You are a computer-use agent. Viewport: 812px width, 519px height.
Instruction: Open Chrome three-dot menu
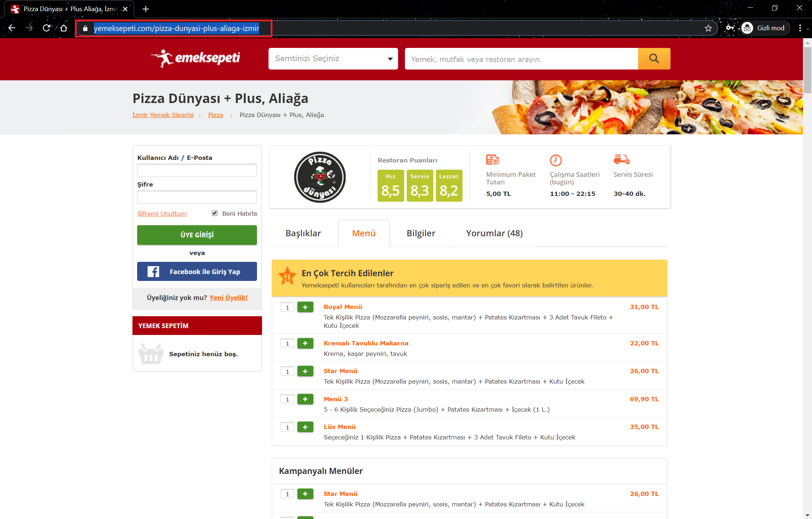[800, 28]
